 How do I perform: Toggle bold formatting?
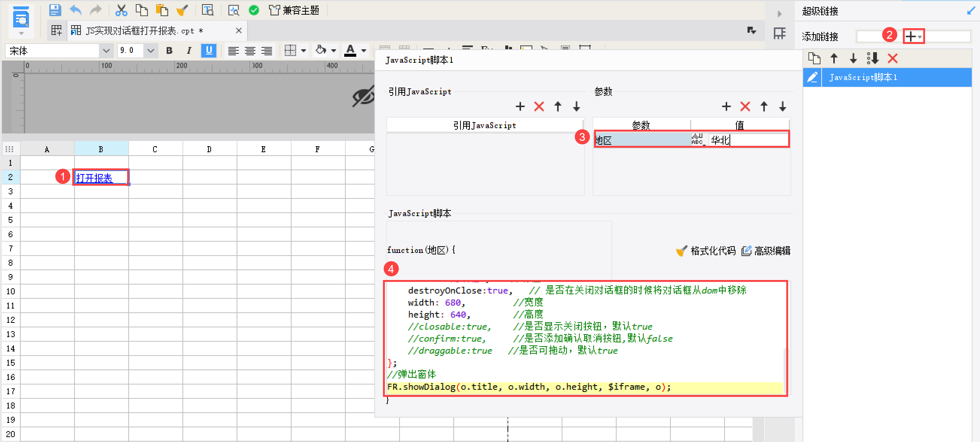169,50
